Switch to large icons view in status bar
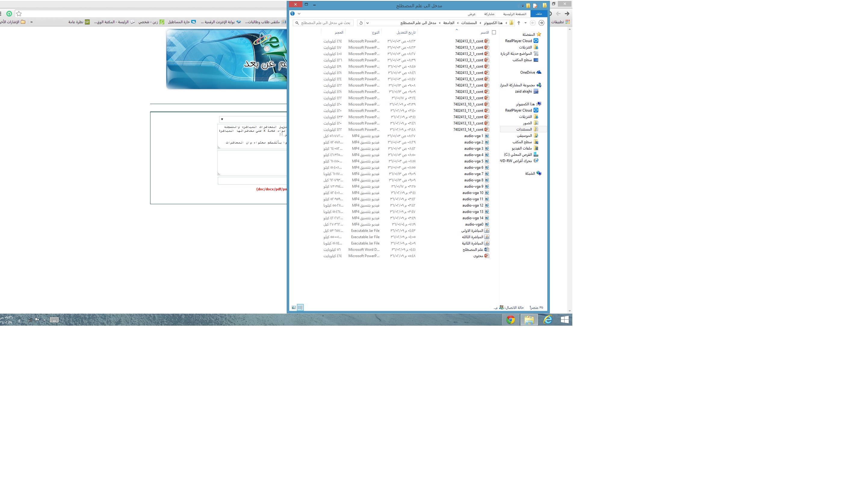863x504 pixels. click(x=294, y=308)
